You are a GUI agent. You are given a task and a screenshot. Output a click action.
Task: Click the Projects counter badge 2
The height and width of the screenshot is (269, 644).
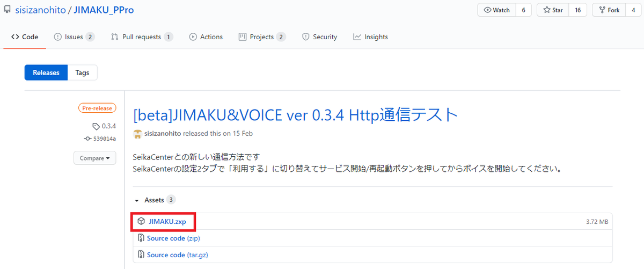281,37
